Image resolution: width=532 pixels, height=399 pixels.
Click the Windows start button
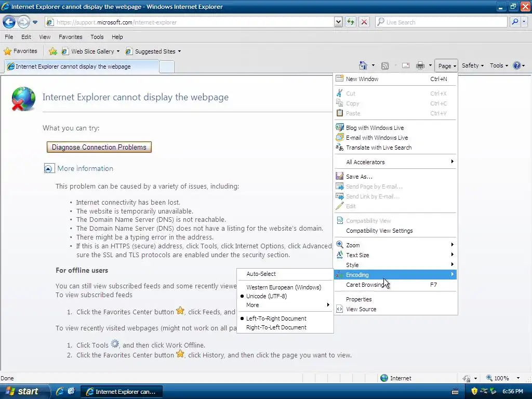24,392
